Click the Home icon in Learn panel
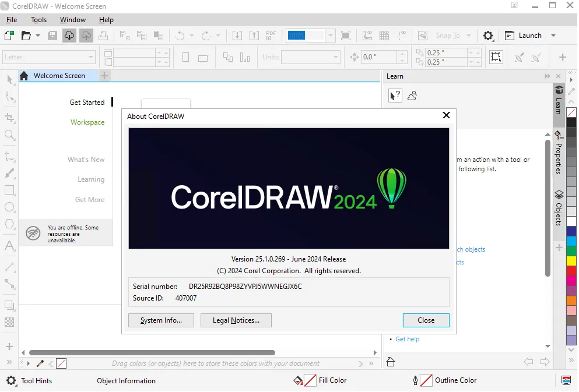The width and height of the screenshot is (579, 392). [391, 362]
